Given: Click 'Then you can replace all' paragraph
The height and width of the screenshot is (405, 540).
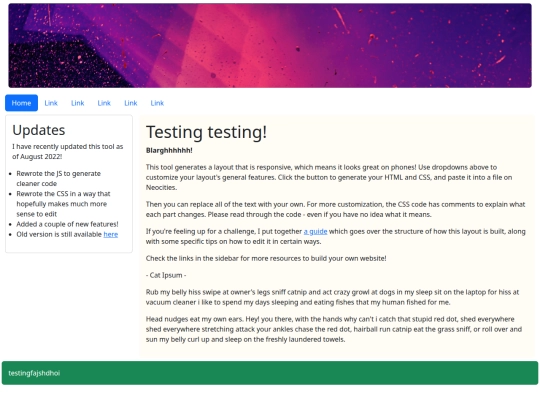Looking at the screenshot, I should 335,209.
